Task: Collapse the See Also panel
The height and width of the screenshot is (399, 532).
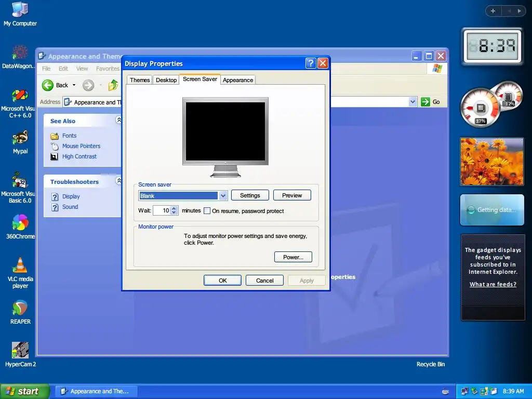Action: 118,120
